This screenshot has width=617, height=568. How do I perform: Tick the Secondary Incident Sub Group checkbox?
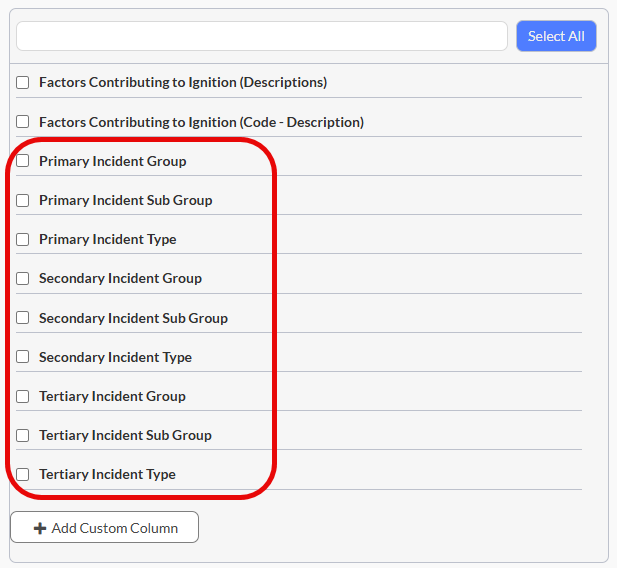point(22,318)
